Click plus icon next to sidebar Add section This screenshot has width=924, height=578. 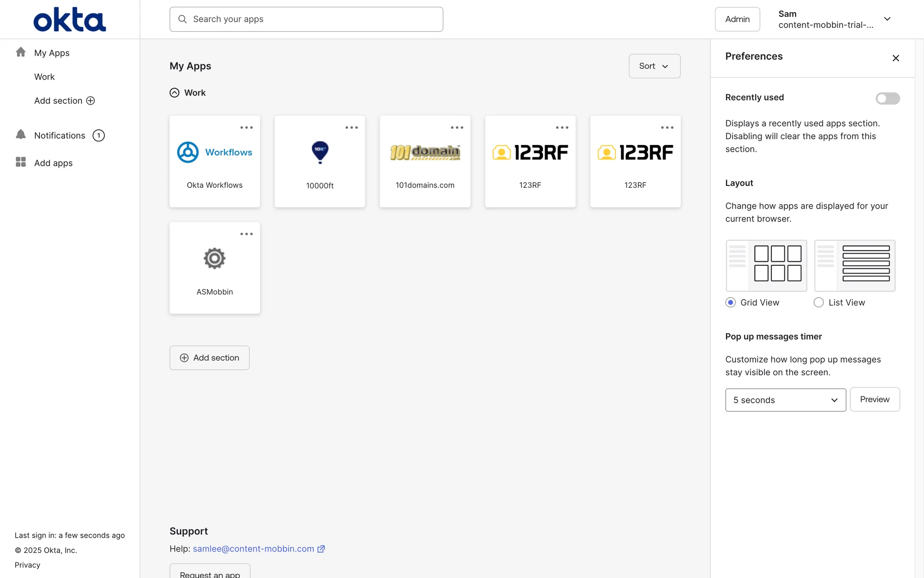[90, 101]
